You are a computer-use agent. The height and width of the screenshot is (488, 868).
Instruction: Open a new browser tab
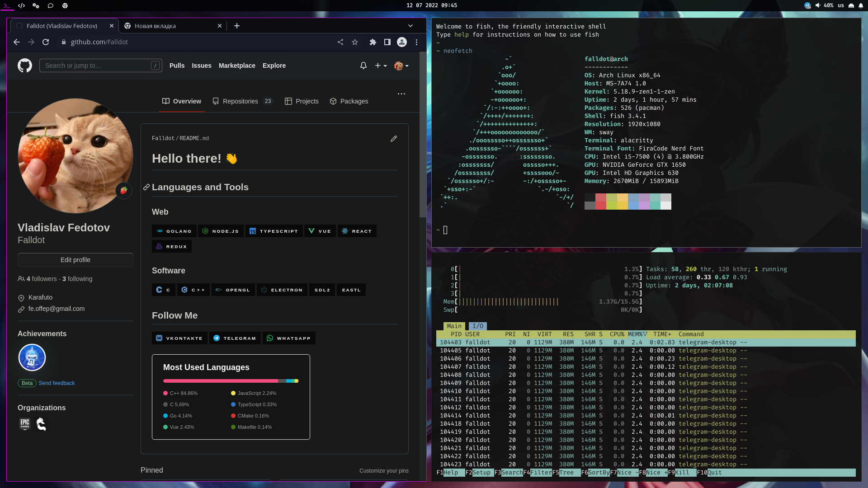tap(237, 26)
